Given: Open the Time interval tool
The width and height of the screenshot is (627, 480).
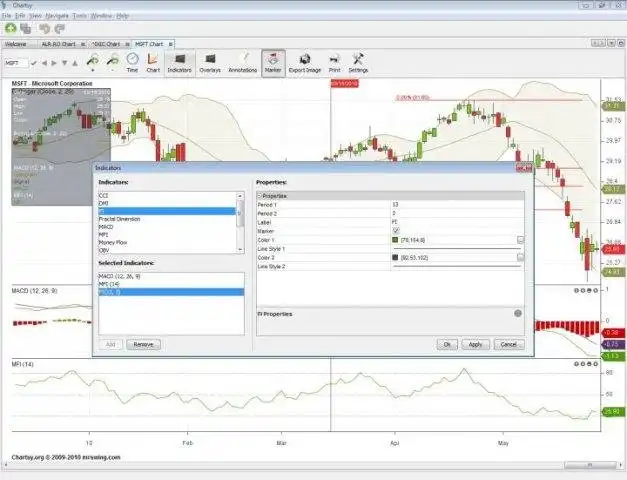Looking at the screenshot, I should [x=132, y=63].
